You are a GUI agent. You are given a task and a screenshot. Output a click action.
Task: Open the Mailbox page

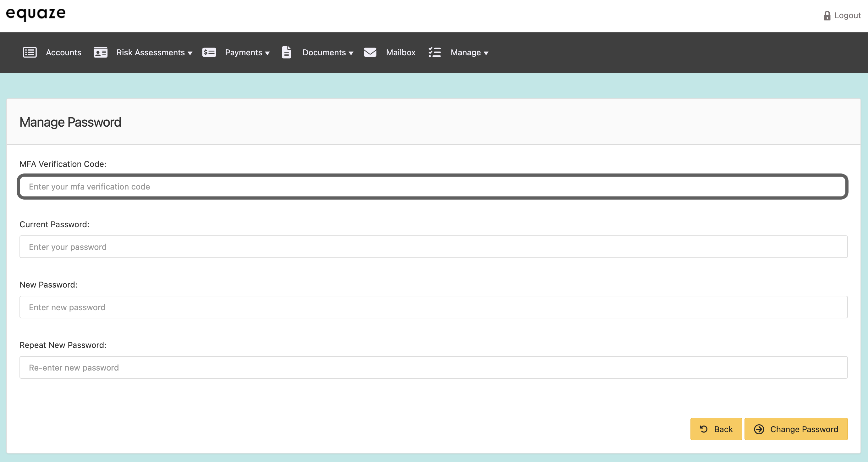[x=400, y=52]
